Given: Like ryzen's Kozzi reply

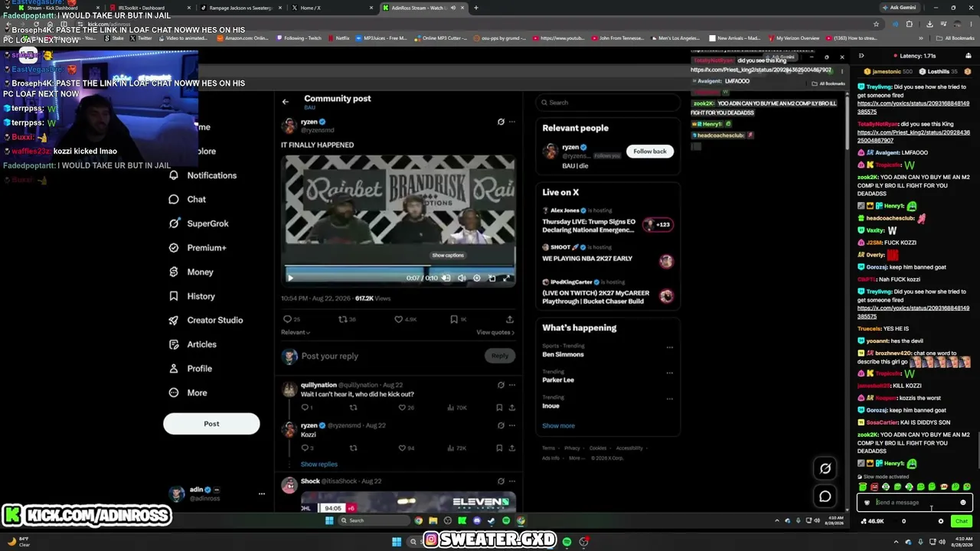Looking at the screenshot, I should [402, 448].
